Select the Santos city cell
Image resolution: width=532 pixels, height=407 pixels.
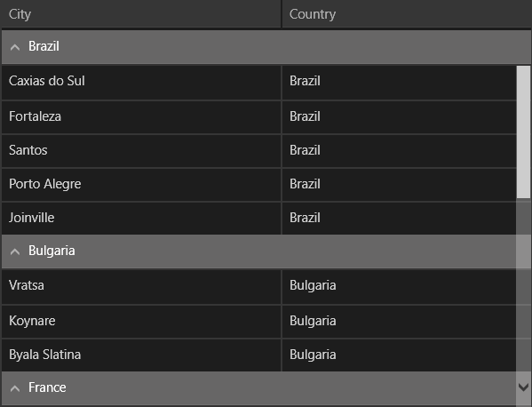pos(141,151)
